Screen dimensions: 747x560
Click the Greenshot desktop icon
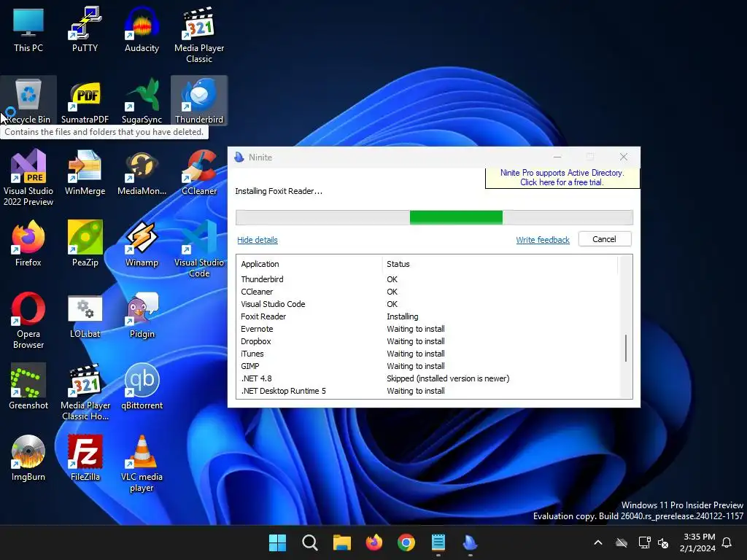point(28,386)
